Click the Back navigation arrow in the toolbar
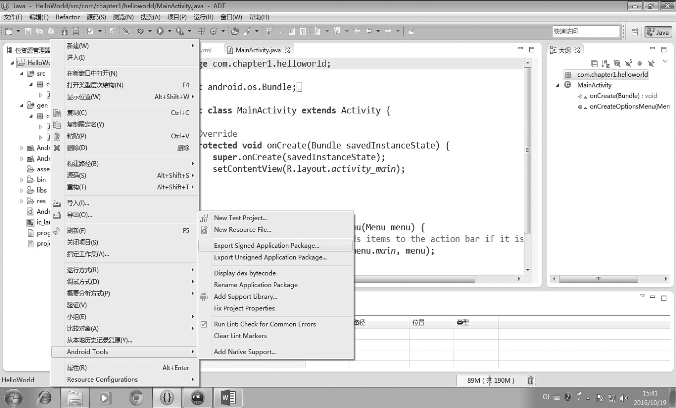 pos(369,31)
